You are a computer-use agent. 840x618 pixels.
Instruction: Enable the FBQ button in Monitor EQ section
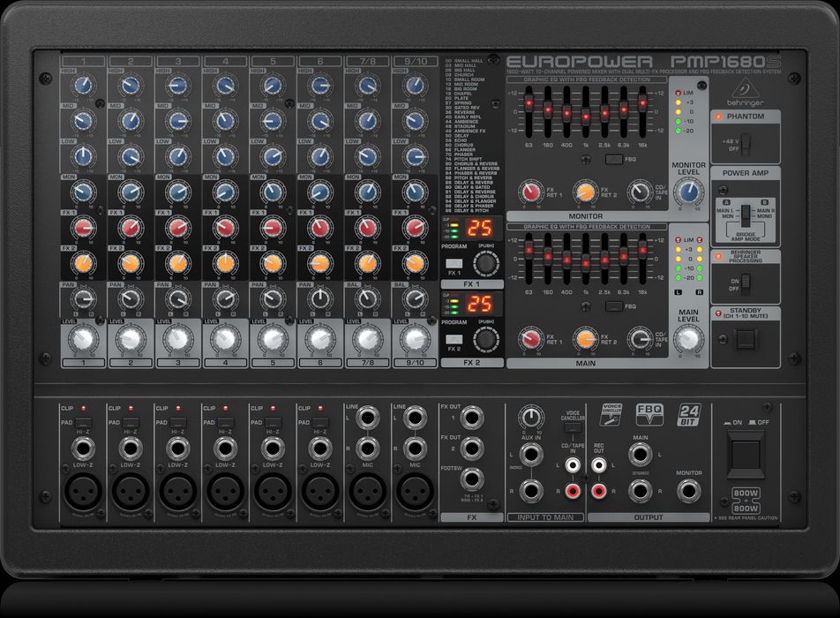pos(614,159)
